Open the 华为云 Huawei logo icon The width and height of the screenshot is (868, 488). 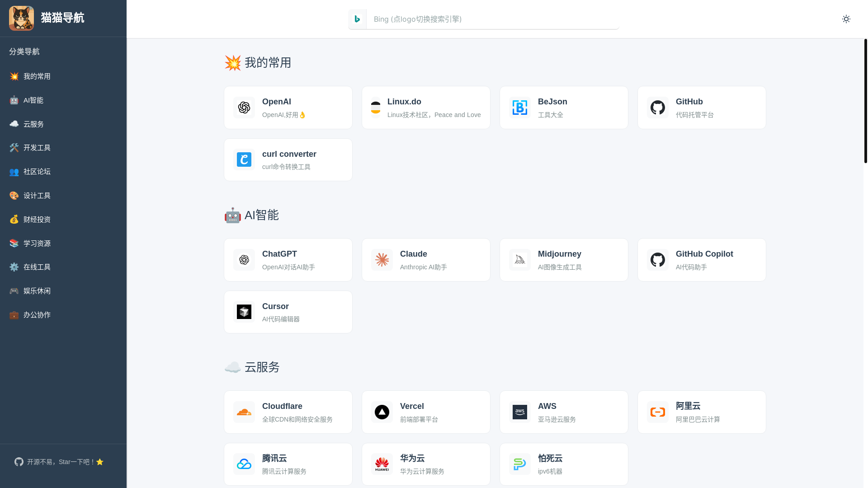[x=382, y=464]
